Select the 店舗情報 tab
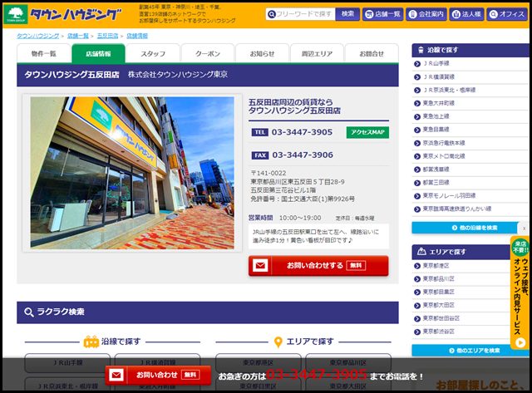This screenshot has width=532, height=393. pyautogui.click(x=98, y=53)
